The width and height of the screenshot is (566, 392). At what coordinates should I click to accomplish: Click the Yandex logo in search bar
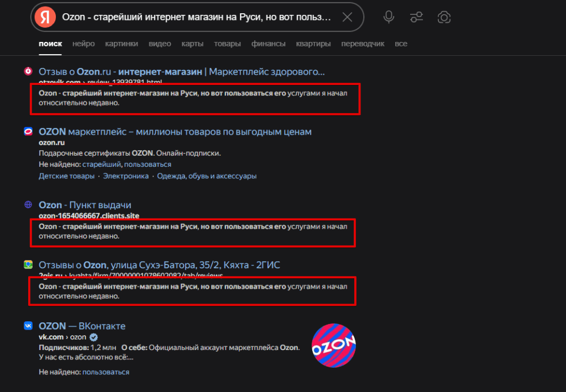[x=45, y=17]
